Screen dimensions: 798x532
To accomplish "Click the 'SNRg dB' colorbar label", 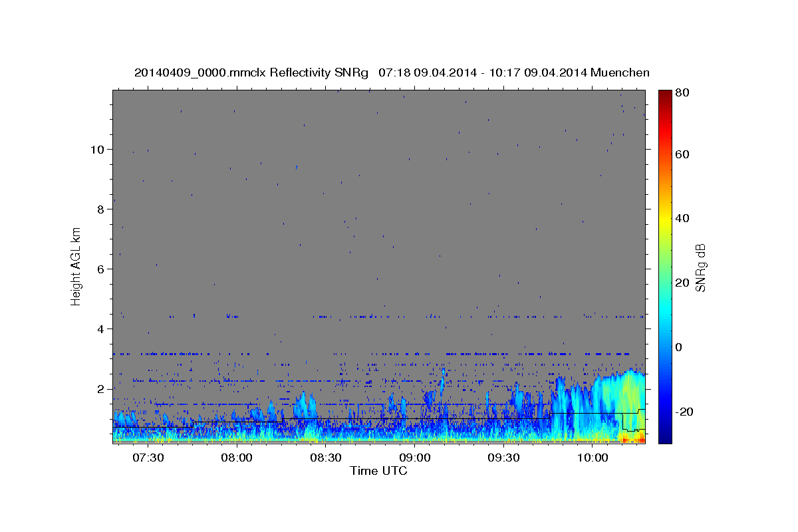I will (700, 267).
